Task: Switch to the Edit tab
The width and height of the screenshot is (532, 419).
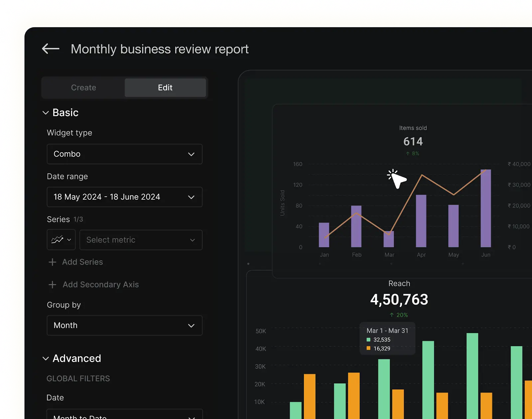Action: point(165,88)
